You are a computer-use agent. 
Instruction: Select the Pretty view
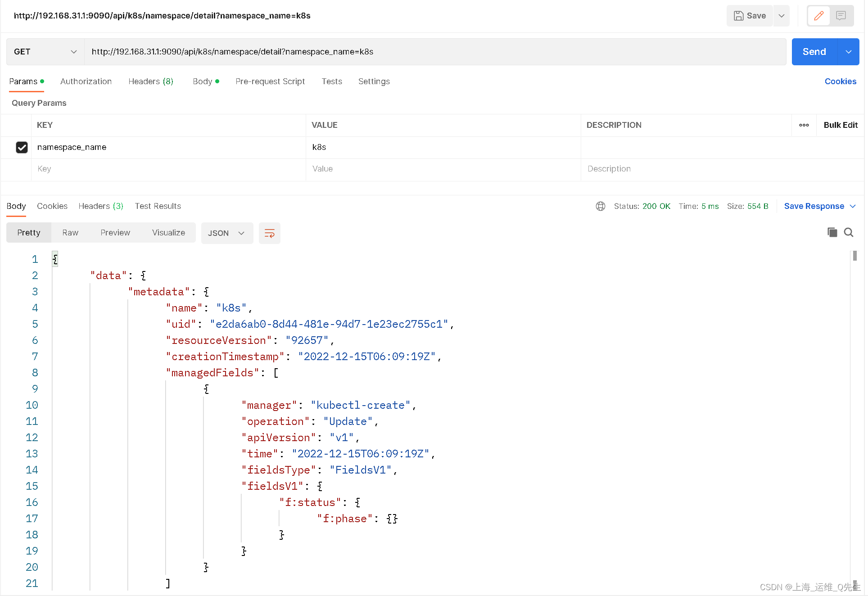(x=29, y=233)
